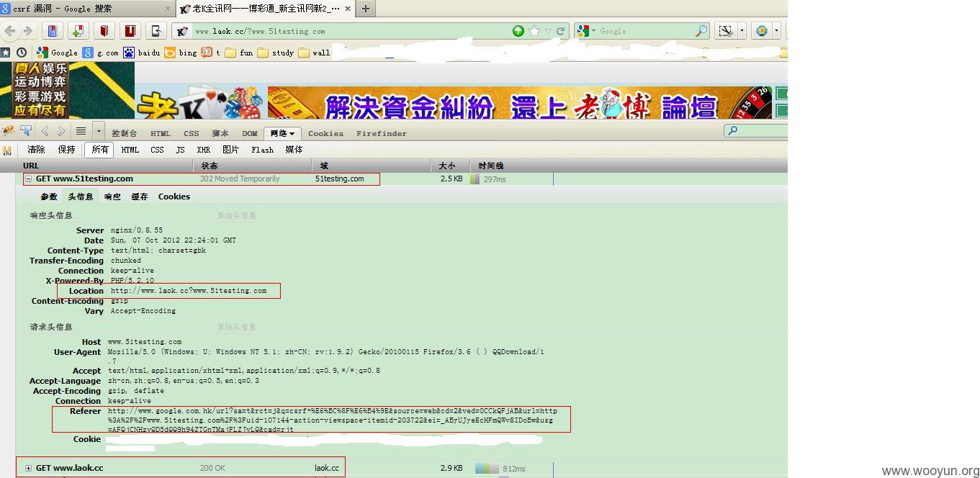Screen dimensions: 980x478
Task: Open the baidu bookmark
Action: tap(142, 53)
